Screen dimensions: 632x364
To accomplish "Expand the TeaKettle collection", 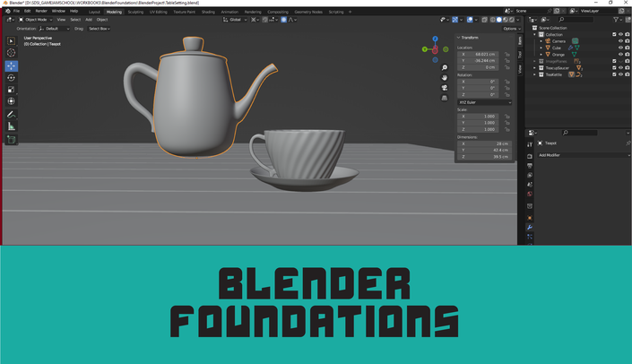I will point(535,74).
